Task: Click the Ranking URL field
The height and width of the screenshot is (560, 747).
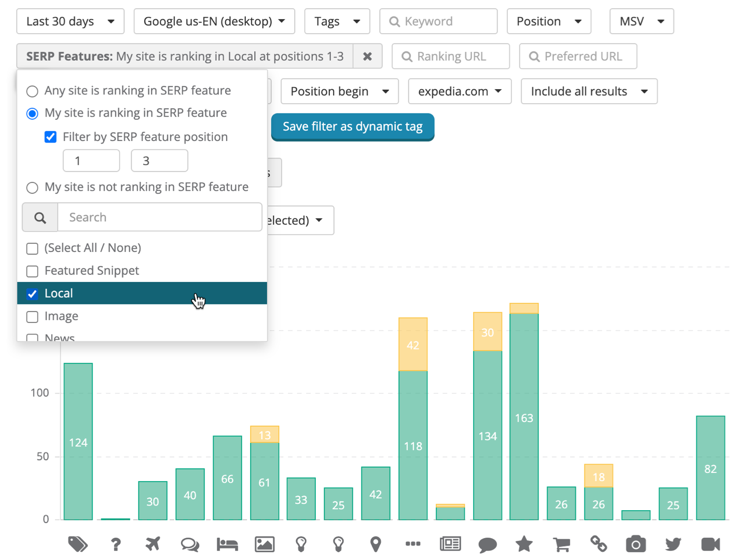Action: 451,57
